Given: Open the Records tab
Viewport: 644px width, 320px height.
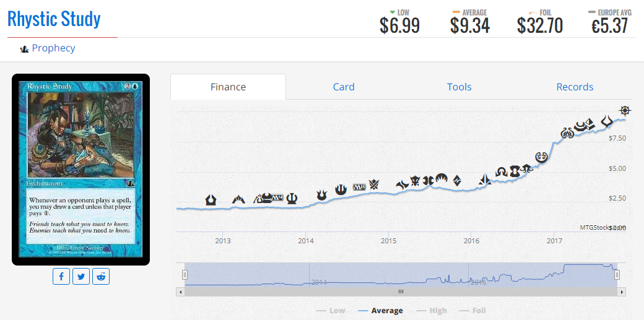Looking at the screenshot, I should pos(575,87).
